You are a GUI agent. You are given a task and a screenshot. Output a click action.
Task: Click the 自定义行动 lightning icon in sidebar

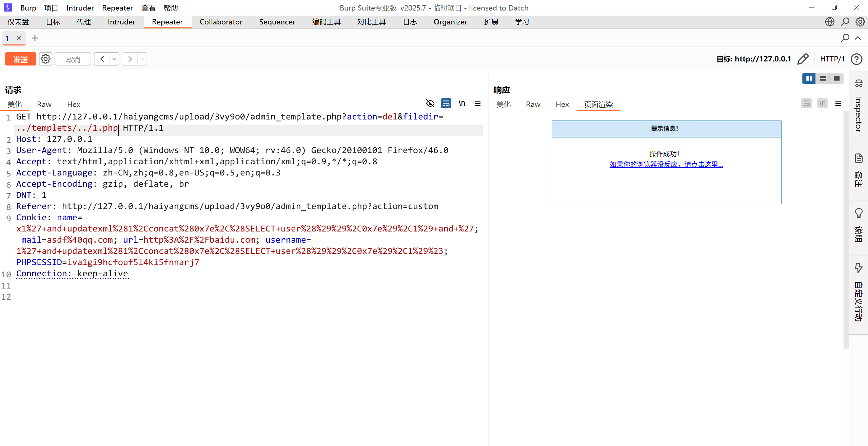coord(859,268)
